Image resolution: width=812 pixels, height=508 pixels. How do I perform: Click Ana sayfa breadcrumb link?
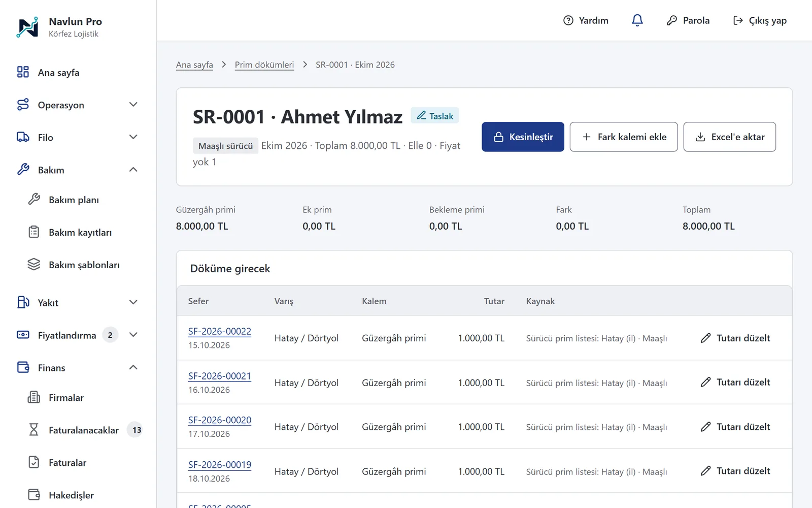tap(194, 65)
